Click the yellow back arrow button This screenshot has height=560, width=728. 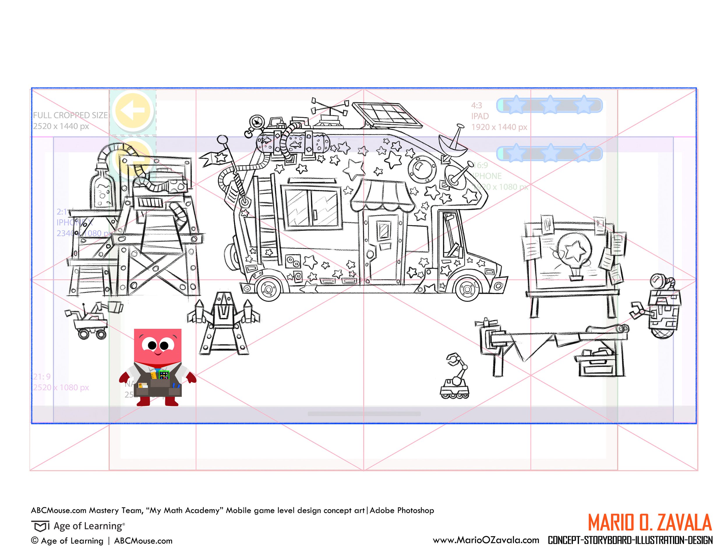[x=133, y=110]
